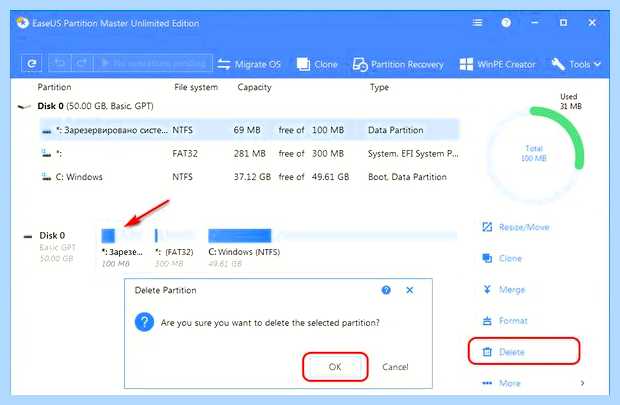Expand the Tools dropdown
Screen dimensions: 620x405
[x=577, y=64]
